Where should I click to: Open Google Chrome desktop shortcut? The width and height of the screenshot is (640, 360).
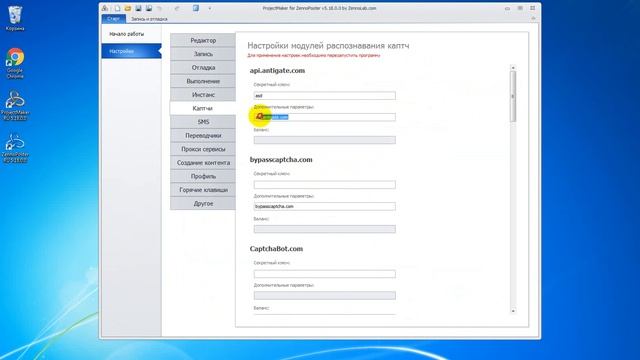click(x=15, y=63)
